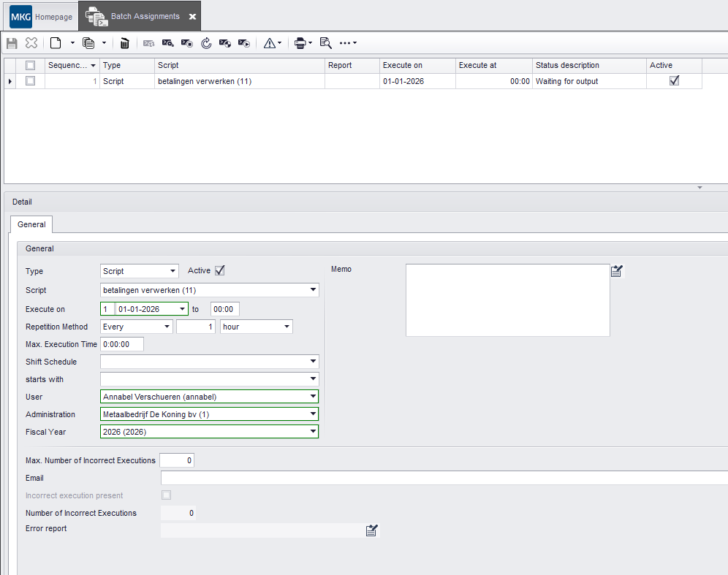
Task: Toggle the select-all checkbox in grid header
Action: (30, 65)
